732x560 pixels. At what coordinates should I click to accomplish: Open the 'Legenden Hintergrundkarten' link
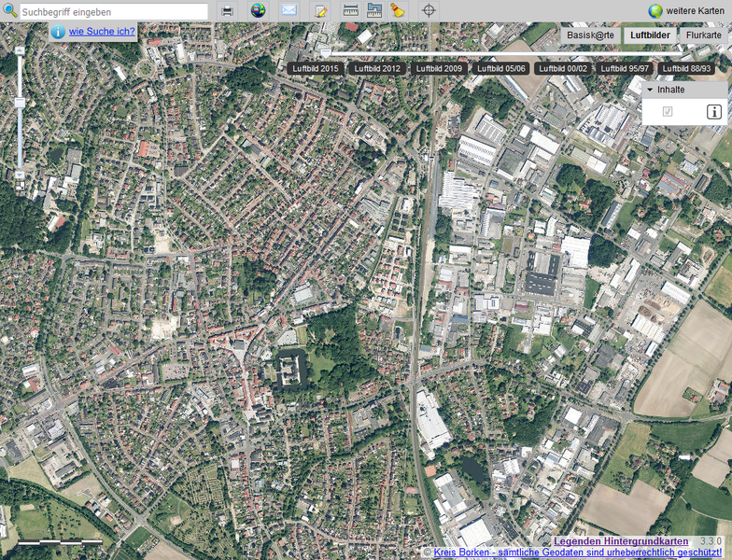click(621, 541)
